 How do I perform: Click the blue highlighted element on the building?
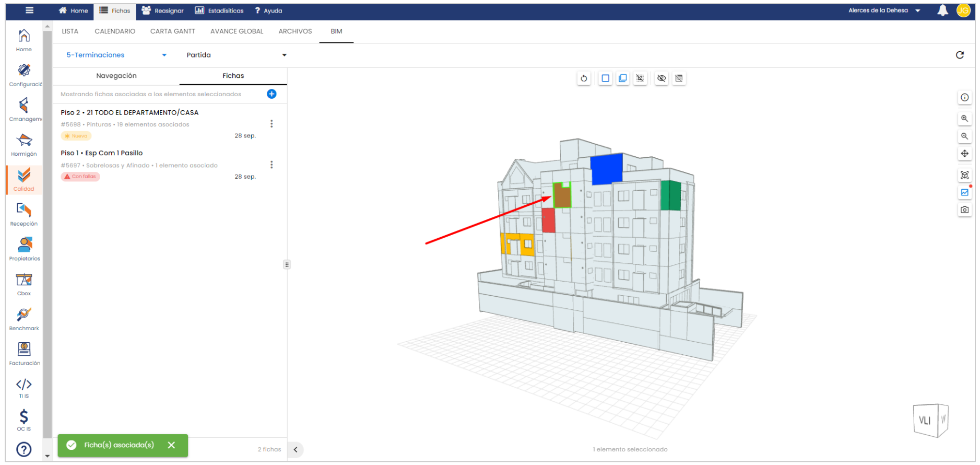tap(606, 169)
